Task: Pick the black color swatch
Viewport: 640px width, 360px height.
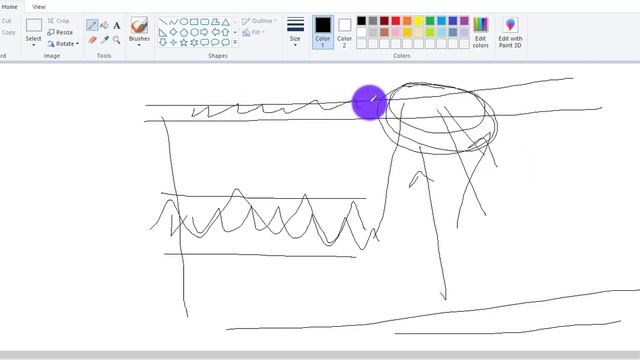Action: click(x=362, y=21)
